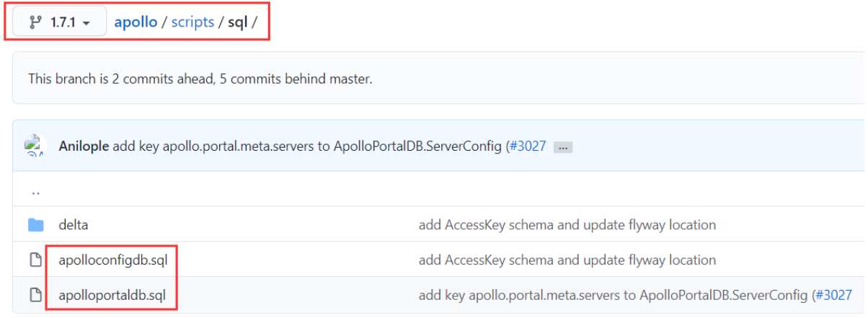This screenshot has height=318, width=868.
Task: Open the Anilople author profile link
Action: click(84, 146)
